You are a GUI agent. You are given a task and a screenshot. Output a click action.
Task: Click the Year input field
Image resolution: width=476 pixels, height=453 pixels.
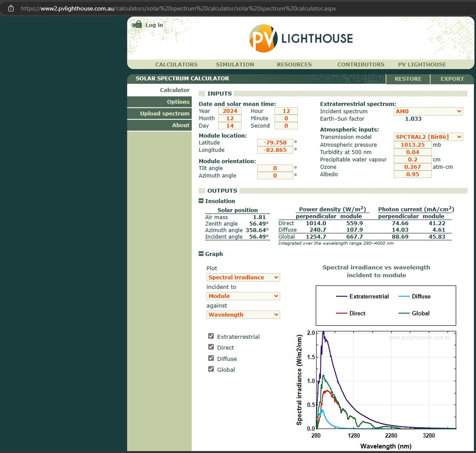(x=229, y=111)
